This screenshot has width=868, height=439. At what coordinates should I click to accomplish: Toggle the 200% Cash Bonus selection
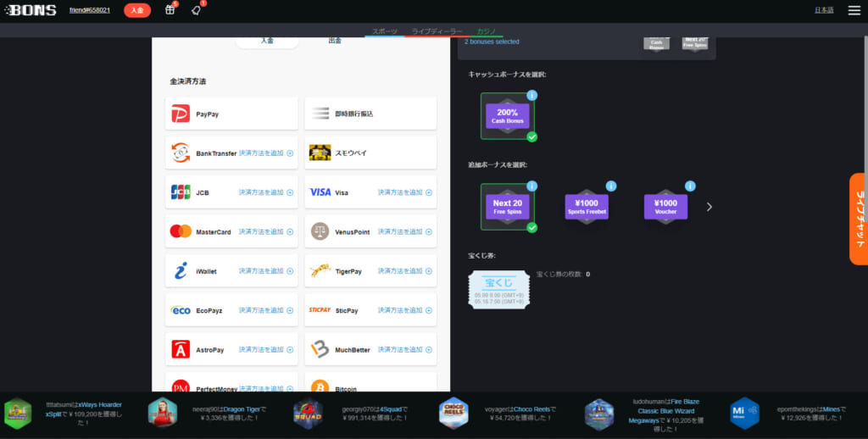[508, 116]
